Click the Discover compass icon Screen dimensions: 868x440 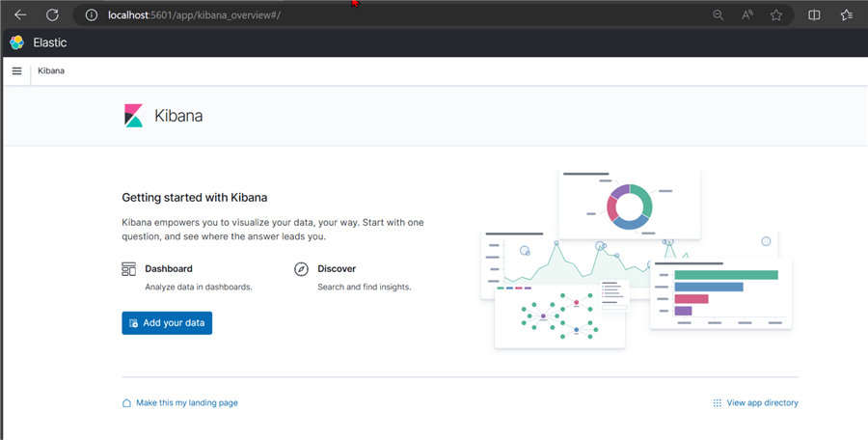pyautogui.click(x=301, y=269)
